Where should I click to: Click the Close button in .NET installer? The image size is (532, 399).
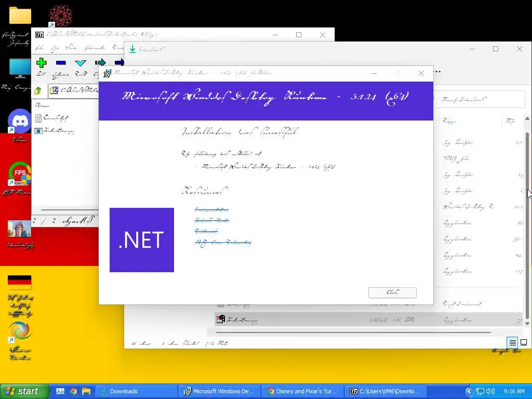pyautogui.click(x=392, y=292)
